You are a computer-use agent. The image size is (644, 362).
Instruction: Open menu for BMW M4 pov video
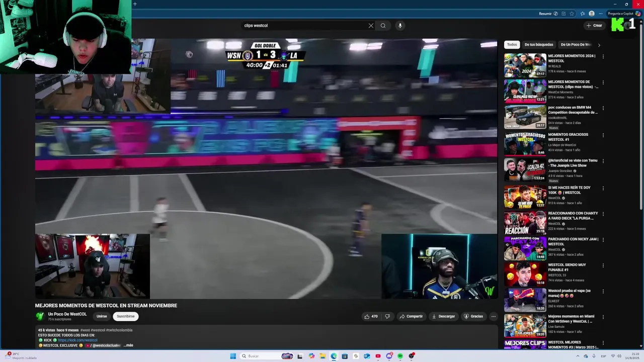click(603, 108)
